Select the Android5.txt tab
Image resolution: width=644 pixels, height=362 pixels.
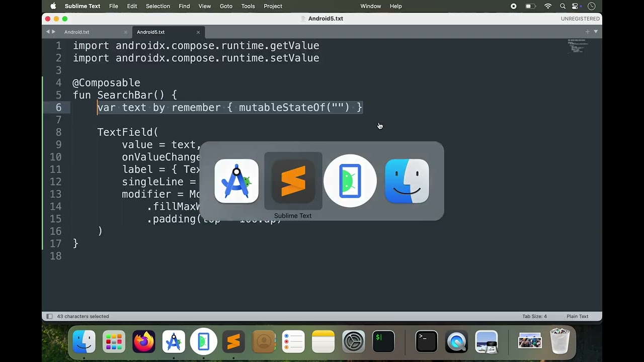150,32
